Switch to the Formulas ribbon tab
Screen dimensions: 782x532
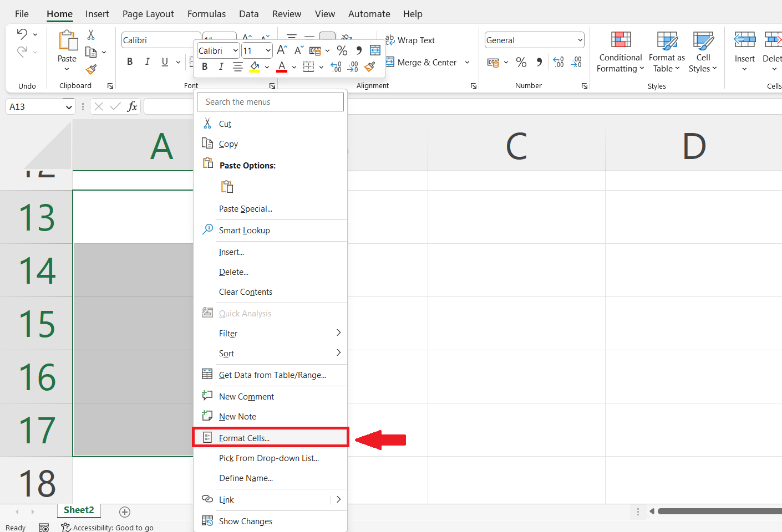[x=206, y=13]
